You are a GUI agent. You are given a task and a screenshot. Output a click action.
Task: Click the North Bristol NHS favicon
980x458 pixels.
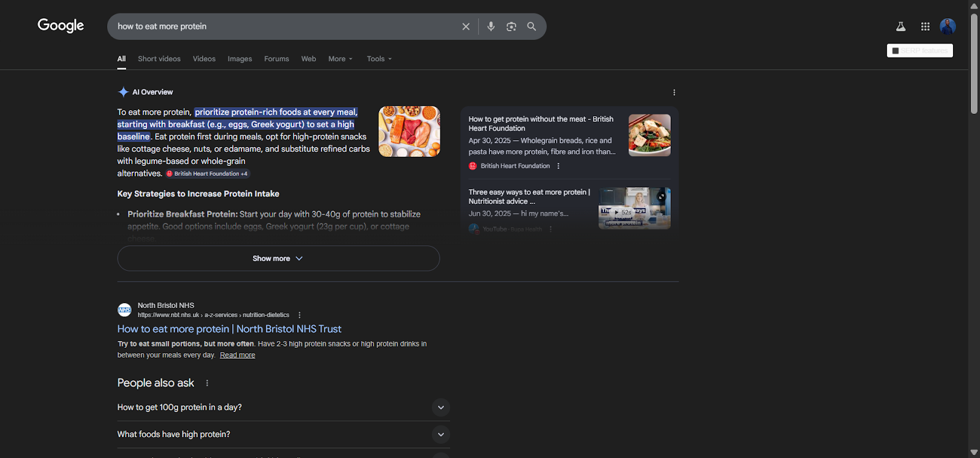tap(124, 310)
